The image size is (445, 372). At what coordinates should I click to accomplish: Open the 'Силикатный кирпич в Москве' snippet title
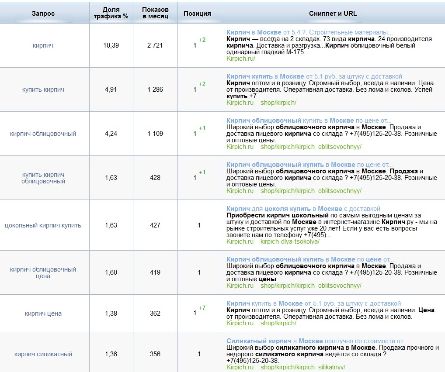click(275, 341)
